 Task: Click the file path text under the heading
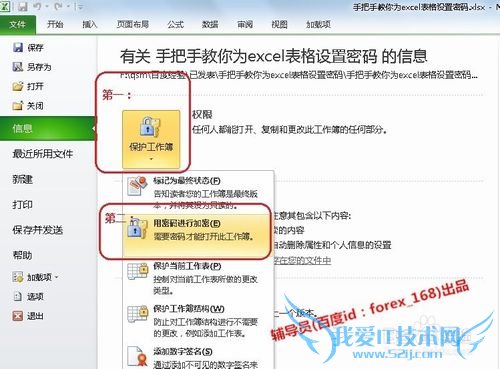(x=299, y=75)
